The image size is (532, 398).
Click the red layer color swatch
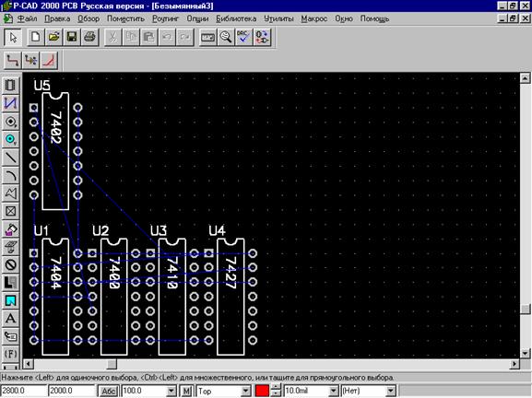point(262,391)
